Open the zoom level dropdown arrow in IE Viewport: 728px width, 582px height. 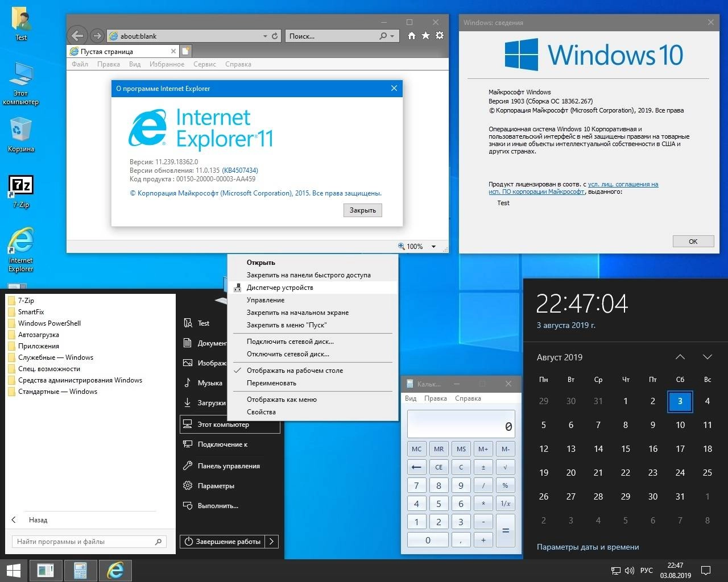(x=433, y=247)
